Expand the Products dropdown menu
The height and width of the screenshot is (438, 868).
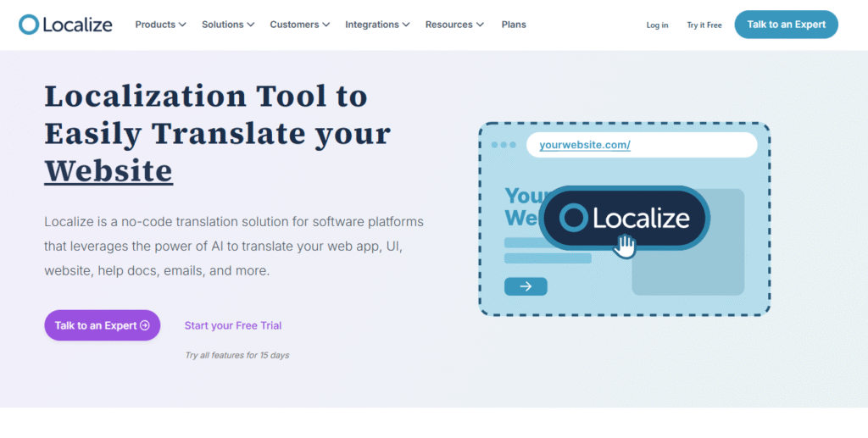[x=160, y=25]
